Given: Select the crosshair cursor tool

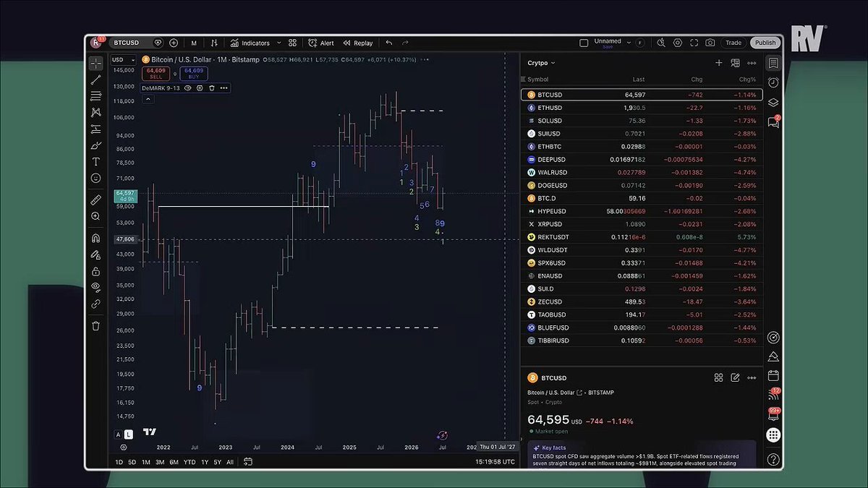Looking at the screenshot, I should coord(95,63).
